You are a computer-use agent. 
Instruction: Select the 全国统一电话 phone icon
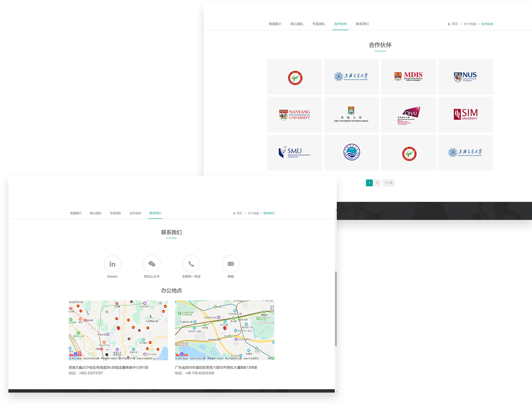click(x=191, y=264)
